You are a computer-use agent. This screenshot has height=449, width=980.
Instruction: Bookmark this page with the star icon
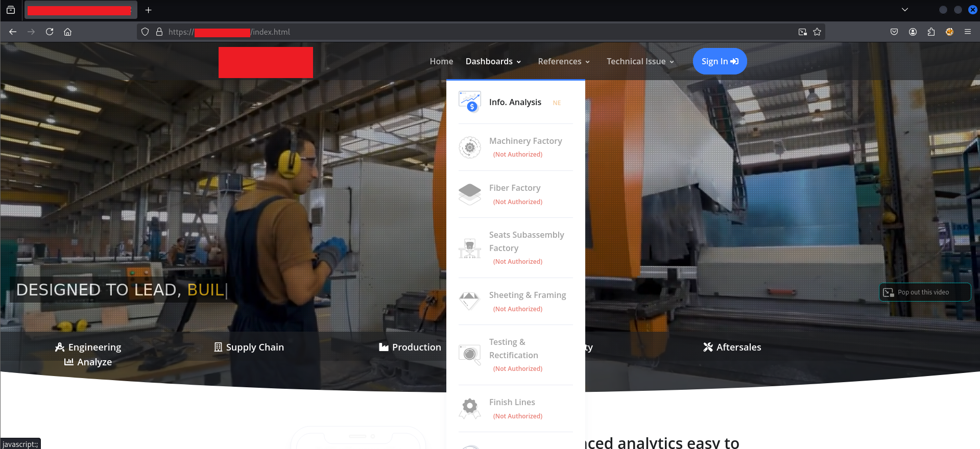click(817, 32)
